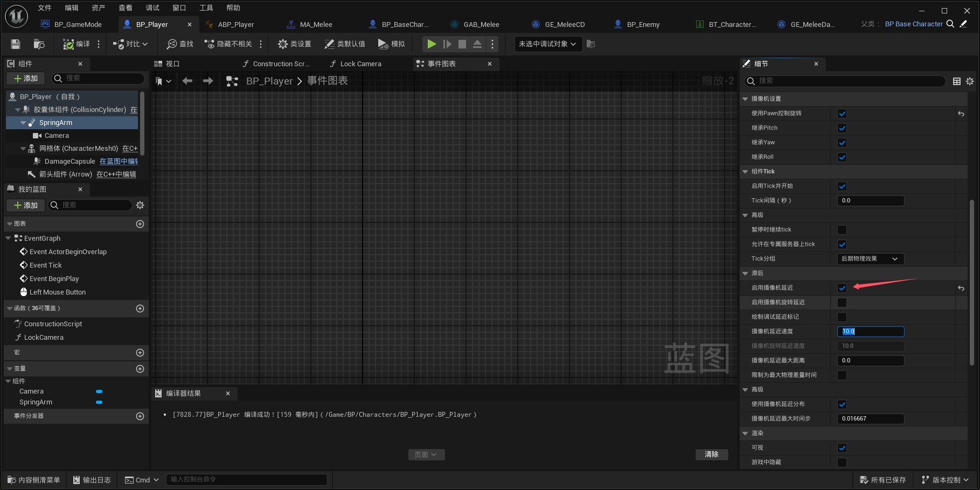Open play options three-dot menu

[x=492, y=44]
